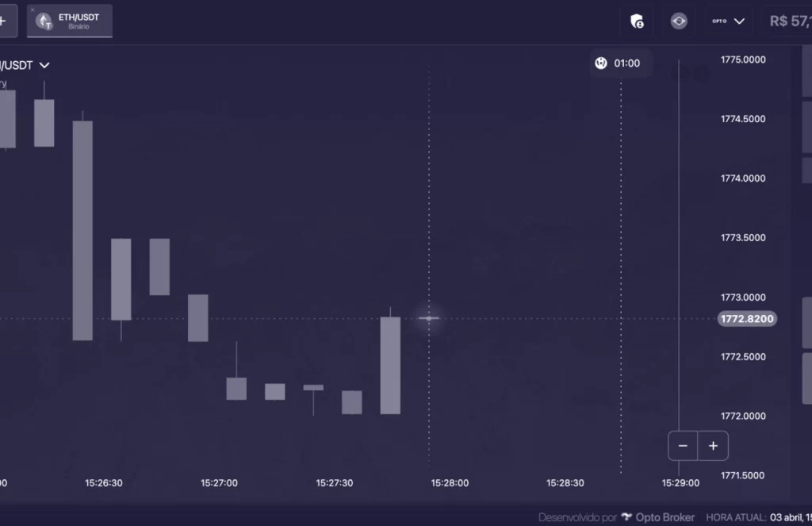Viewport: 812px width, 526px height.
Task: Click the glowing current price marker on chart
Action: [x=429, y=318]
